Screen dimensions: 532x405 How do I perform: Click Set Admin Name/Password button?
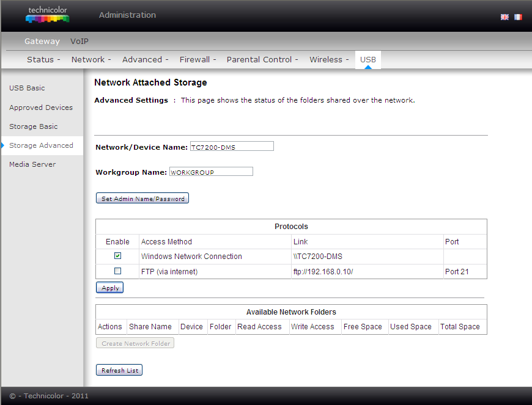coord(142,199)
